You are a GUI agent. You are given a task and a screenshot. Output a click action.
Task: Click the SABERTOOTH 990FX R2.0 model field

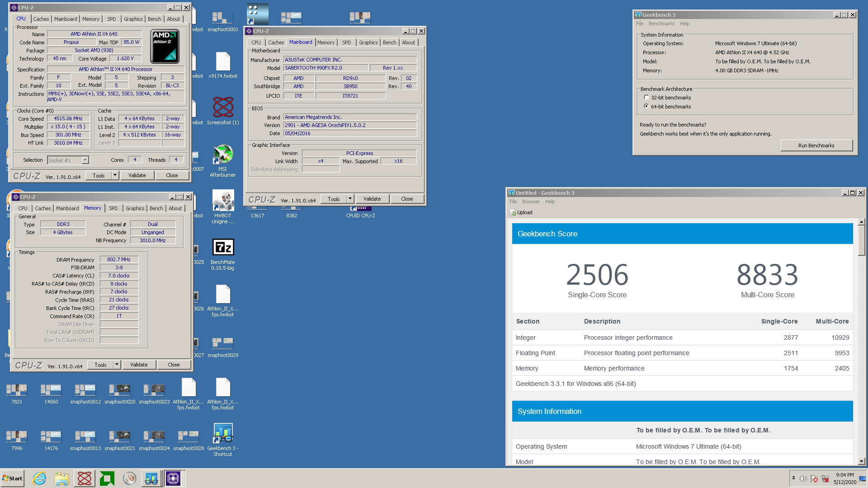pyautogui.click(x=325, y=68)
